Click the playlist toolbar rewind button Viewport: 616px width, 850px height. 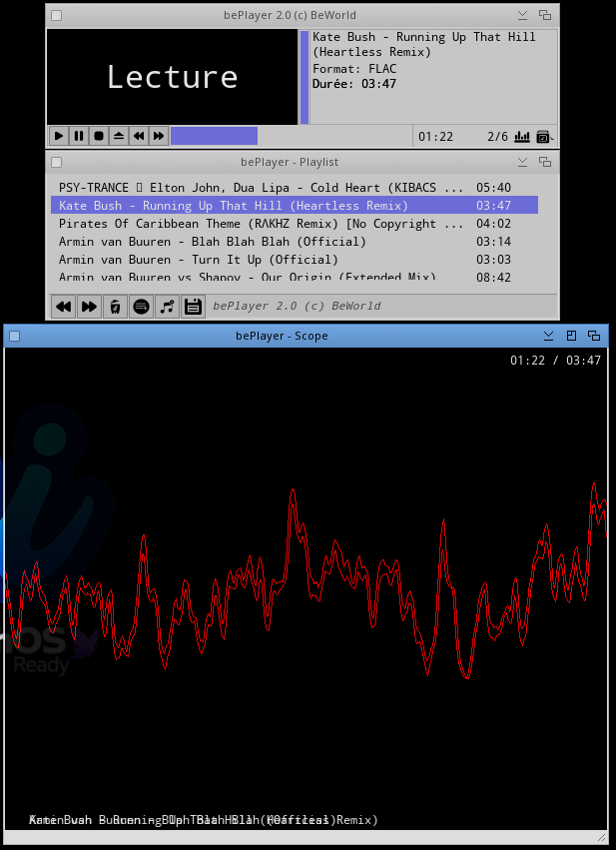click(x=63, y=307)
